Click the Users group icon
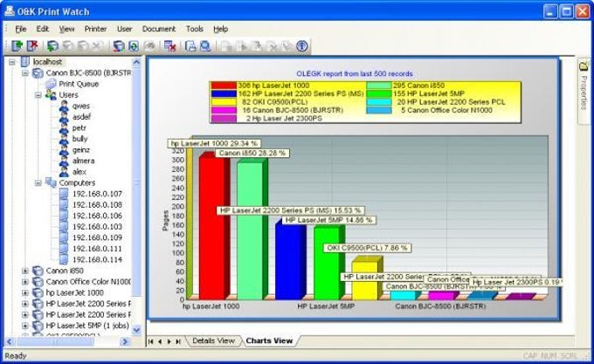The width and height of the screenshot is (594, 364). [x=51, y=94]
